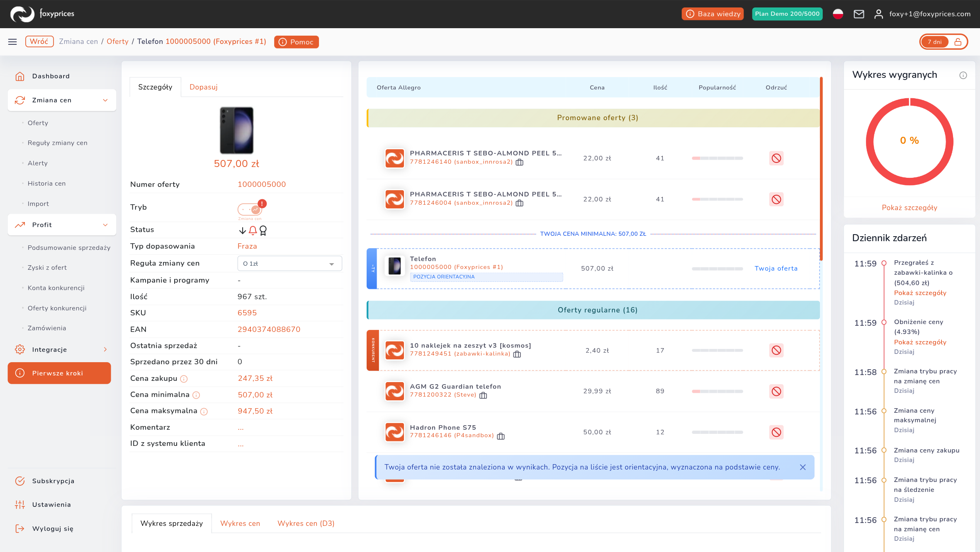
Task: Switch language via Polish flag icon
Action: (x=838, y=14)
